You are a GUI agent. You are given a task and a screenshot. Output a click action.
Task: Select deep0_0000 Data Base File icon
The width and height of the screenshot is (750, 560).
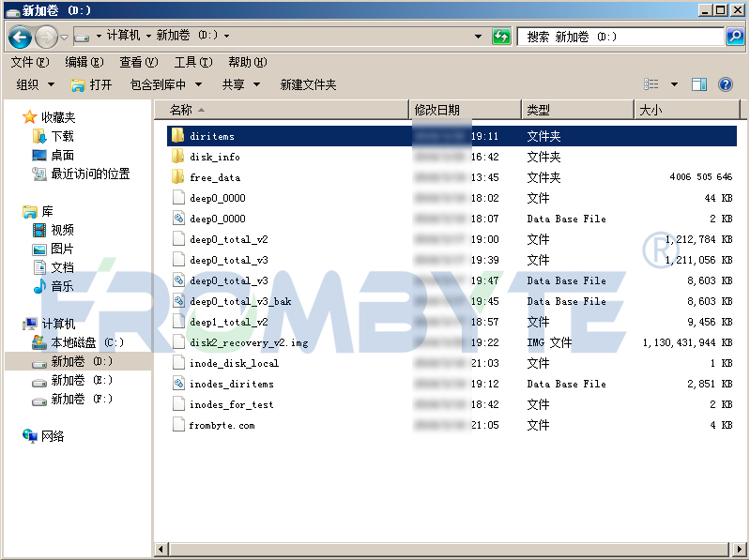[178, 219]
